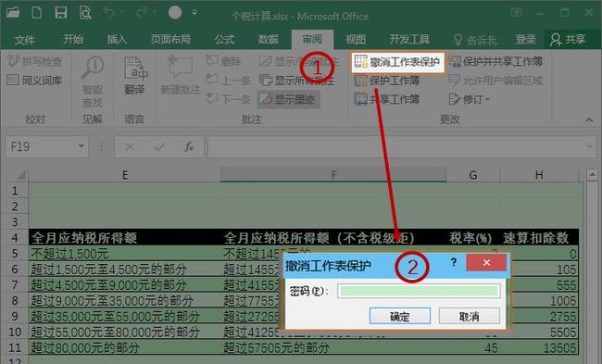Click the cancel X icon in formula bar
Image resolution: width=602 pixels, height=364 pixels.
coord(130,146)
